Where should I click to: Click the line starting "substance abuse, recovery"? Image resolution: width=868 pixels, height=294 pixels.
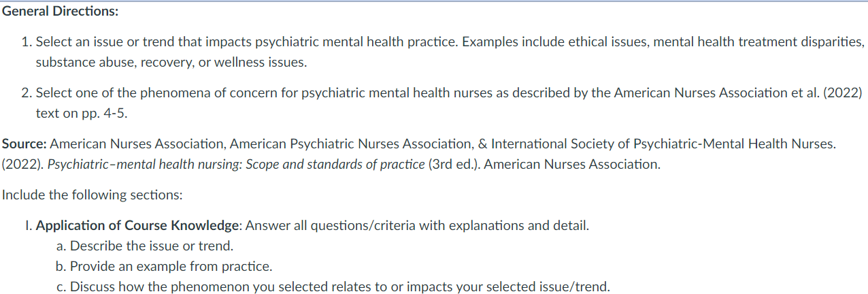click(171, 63)
